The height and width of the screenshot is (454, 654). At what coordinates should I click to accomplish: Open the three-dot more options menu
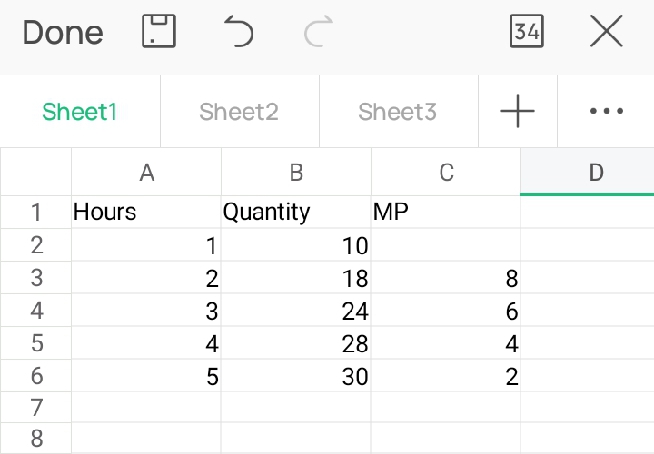click(606, 111)
